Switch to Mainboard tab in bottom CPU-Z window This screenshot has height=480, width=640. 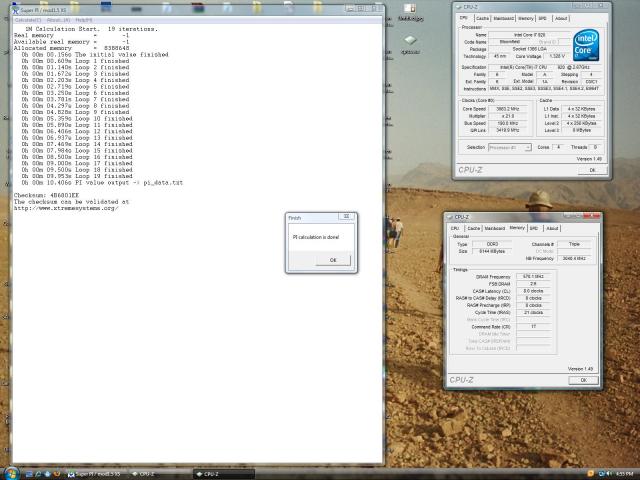click(x=495, y=228)
